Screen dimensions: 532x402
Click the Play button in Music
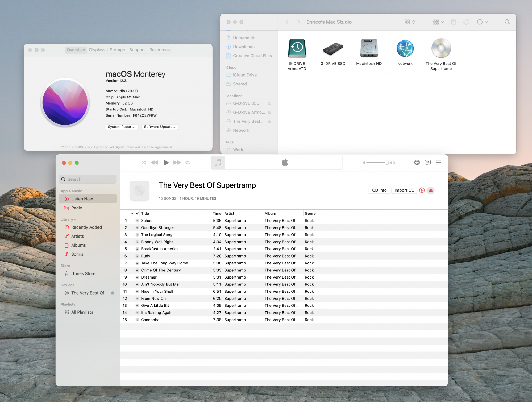[166, 163]
